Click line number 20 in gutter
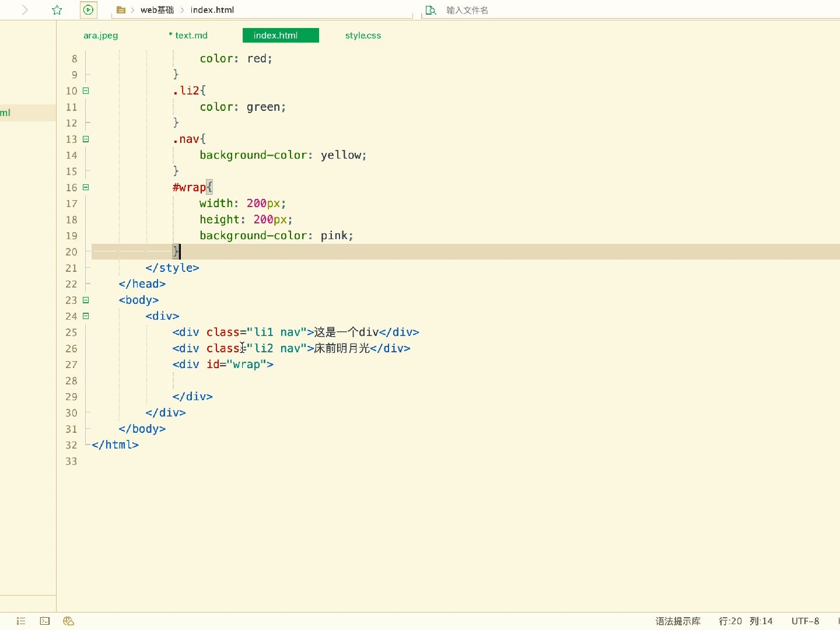This screenshot has height=630, width=840. [x=71, y=252]
